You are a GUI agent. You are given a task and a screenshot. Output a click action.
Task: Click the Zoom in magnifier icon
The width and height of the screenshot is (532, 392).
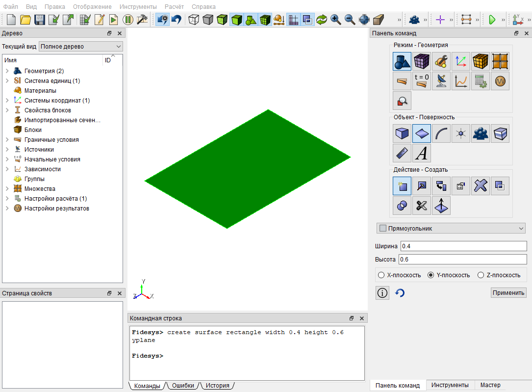tap(335, 20)
